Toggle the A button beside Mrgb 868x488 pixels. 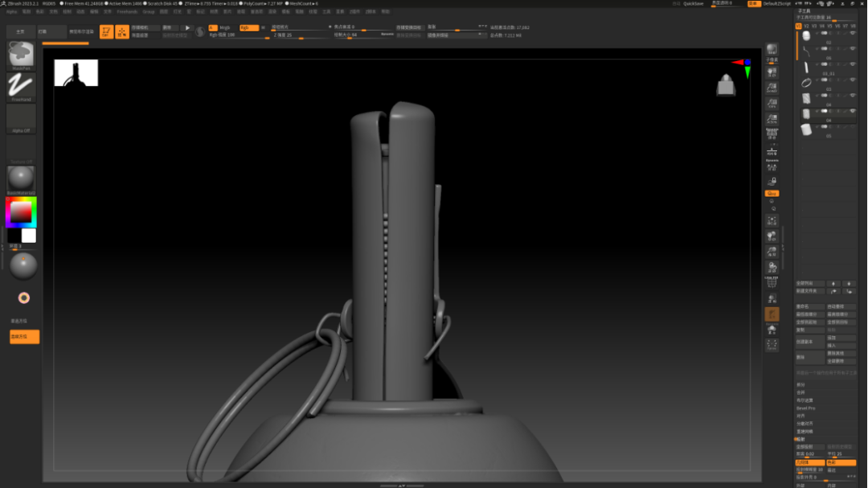[212, 27]
